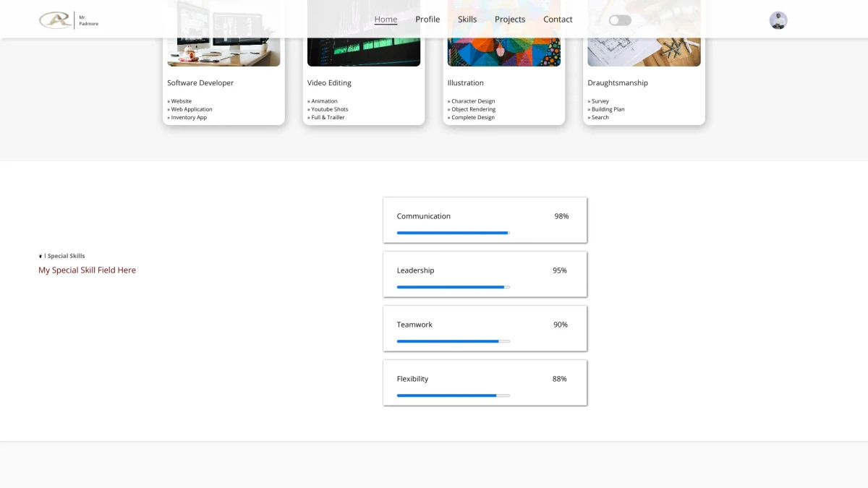Click the small icon beside Special Skills
868x488 pixels.
pyautogui.click(x=41, y=256)
